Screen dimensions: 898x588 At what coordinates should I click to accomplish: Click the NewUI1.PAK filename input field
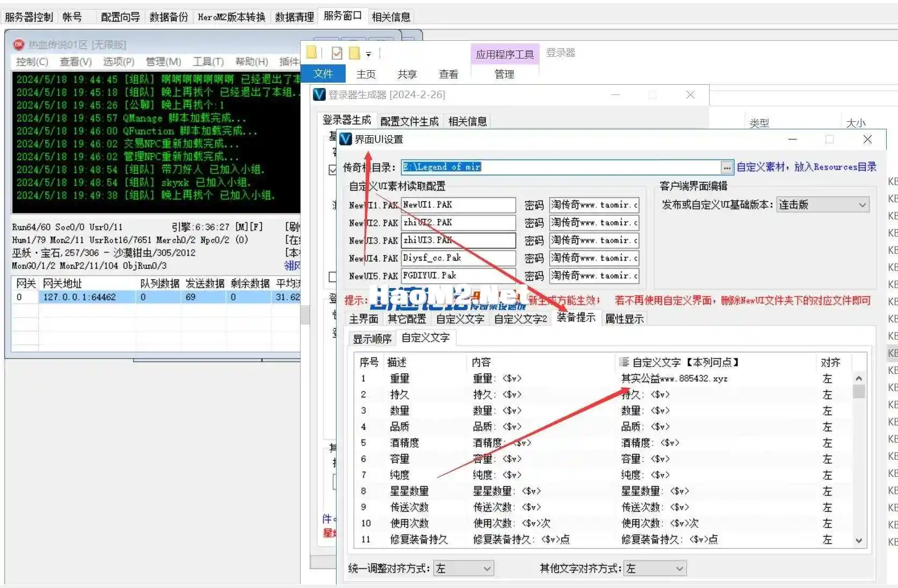pyautogui.click(x=458, y=205)
